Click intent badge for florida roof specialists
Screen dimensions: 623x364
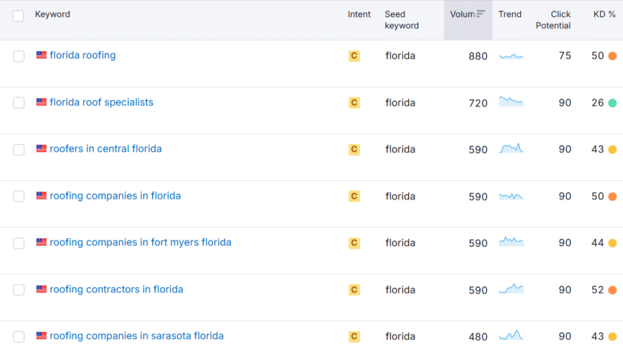tap(354, 103)
